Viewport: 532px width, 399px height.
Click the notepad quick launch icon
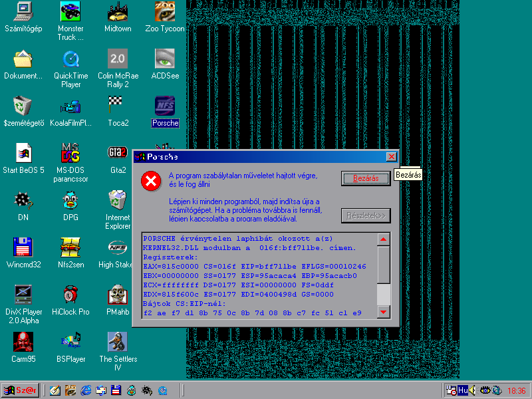click(x=55, y=390)
